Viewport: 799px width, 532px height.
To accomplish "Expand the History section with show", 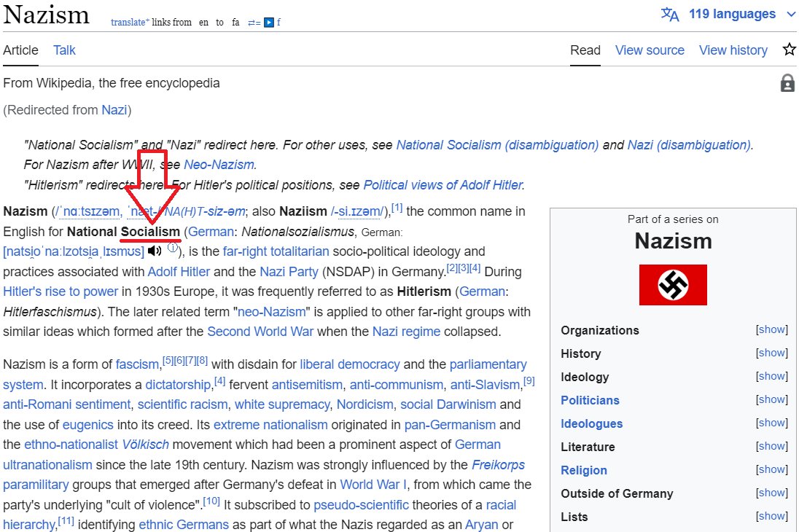I will [x=771, y=353].
